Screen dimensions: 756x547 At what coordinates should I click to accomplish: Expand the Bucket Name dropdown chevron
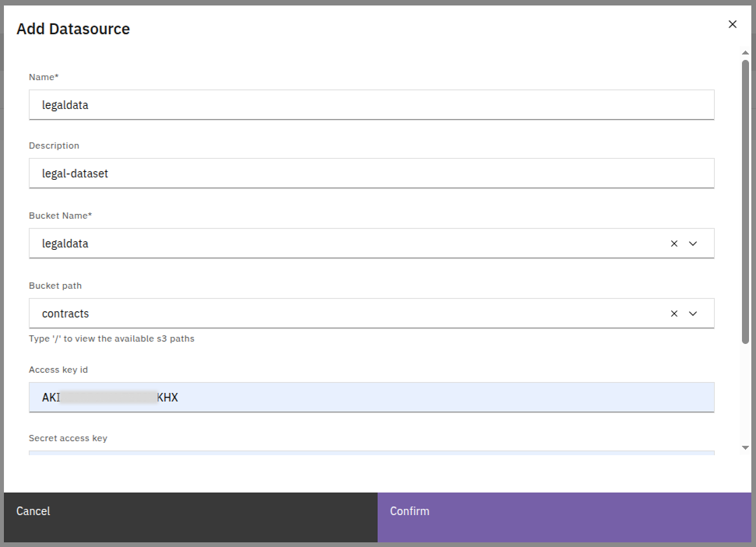(x=693, y=244)
